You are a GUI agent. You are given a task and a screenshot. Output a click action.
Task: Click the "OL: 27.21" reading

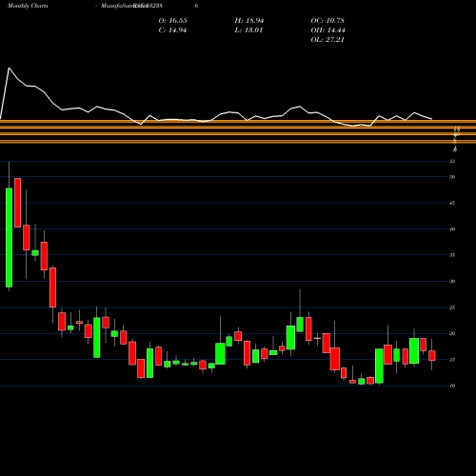(327, 40)
